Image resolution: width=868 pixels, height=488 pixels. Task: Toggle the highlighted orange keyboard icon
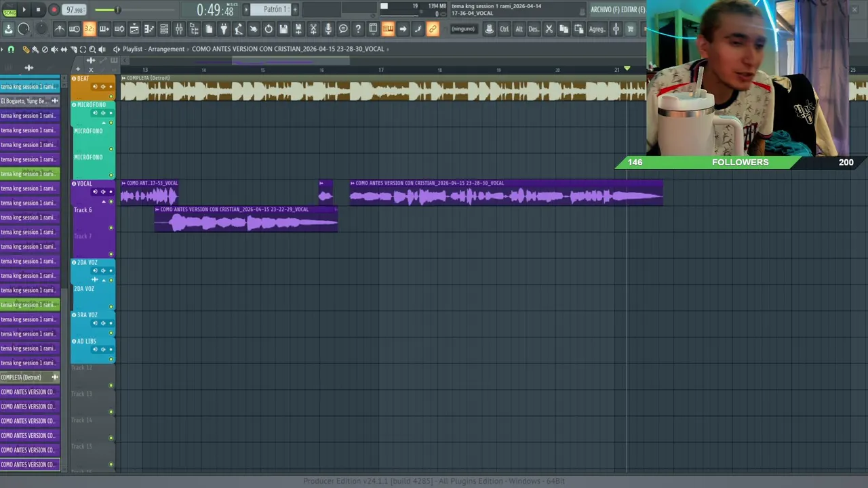click(388, 28)
